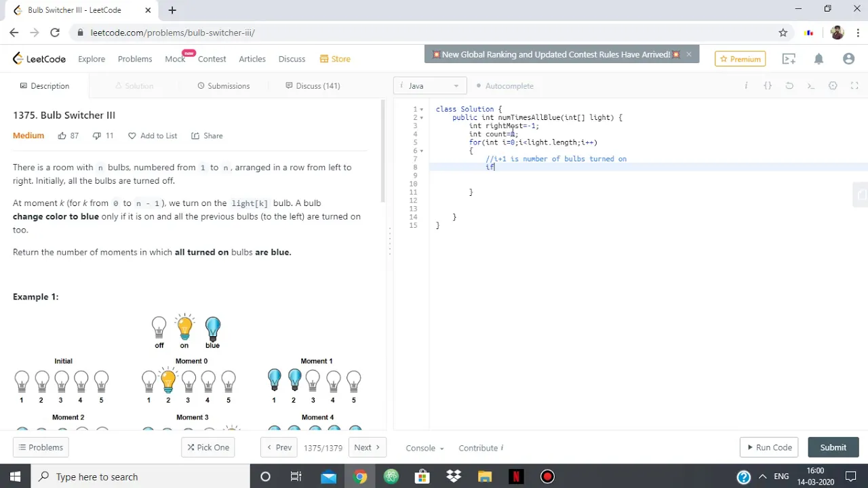Screen dimensions: 868x488
Task: Toggle Autocomplete option
Action: click(505, 86)
